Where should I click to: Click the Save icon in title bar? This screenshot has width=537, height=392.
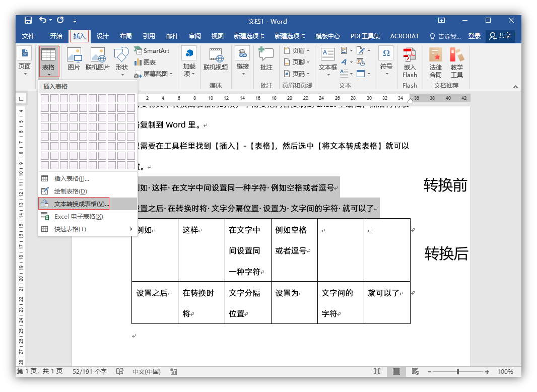click(x=28, y=21)
